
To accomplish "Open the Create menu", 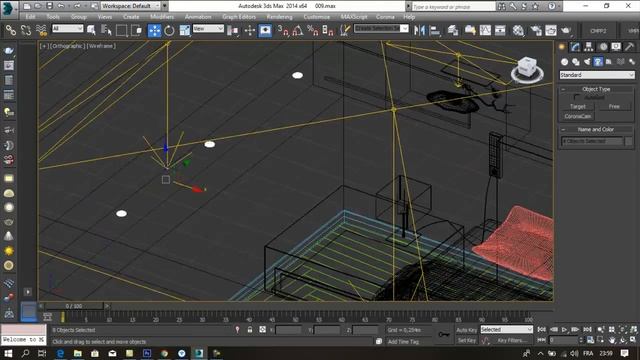I will pos(131,17).
